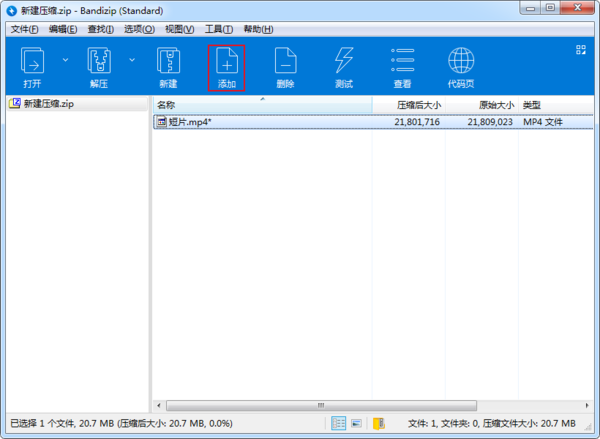Click the toolbar grid customize icon at right
Viewport: 600px width, 439px height.
click(x=581, y=50)
